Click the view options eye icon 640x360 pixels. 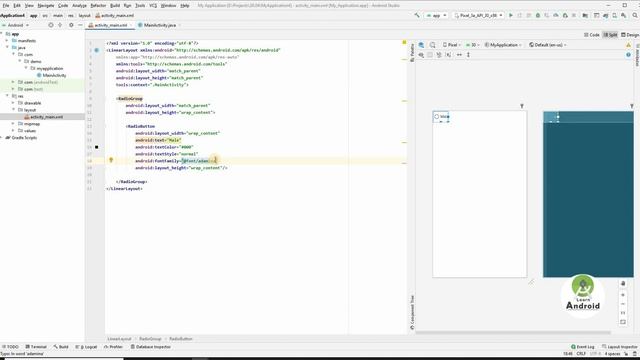pos(422,55)
